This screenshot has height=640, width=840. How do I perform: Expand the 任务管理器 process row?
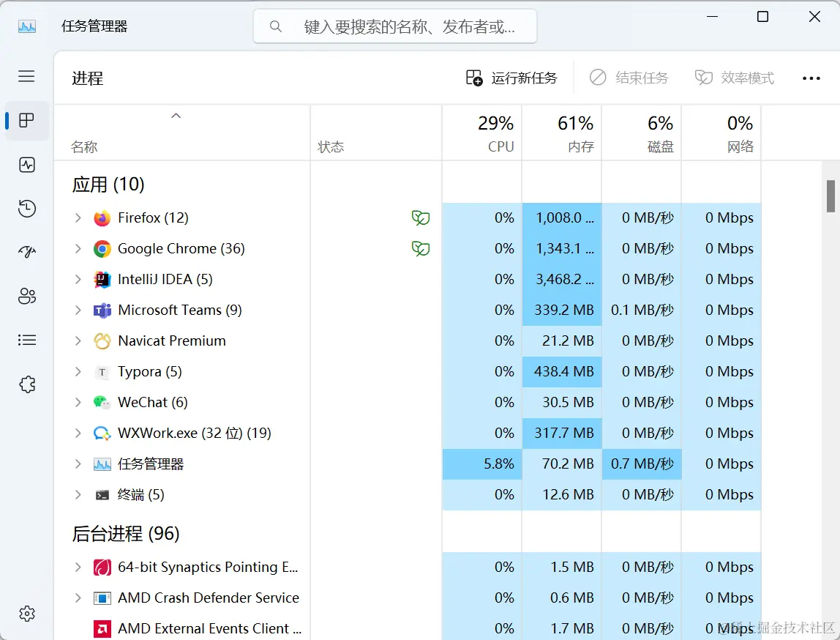coord(78,464)
